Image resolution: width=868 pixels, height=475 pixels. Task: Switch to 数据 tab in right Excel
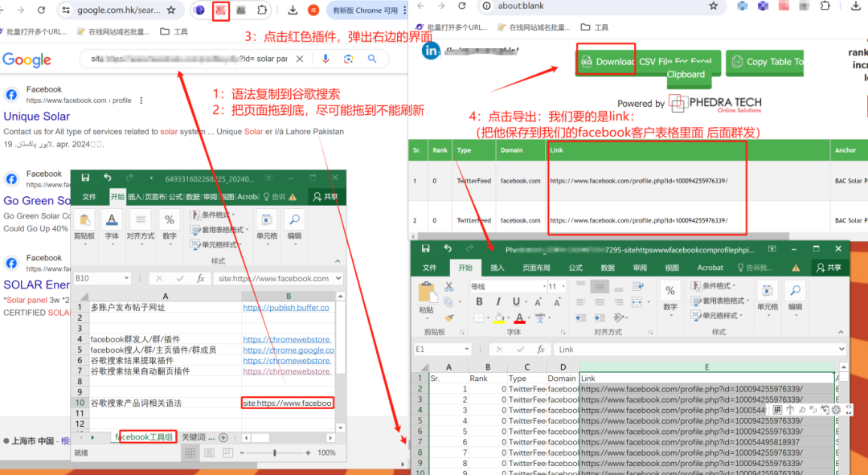[608, 268]
